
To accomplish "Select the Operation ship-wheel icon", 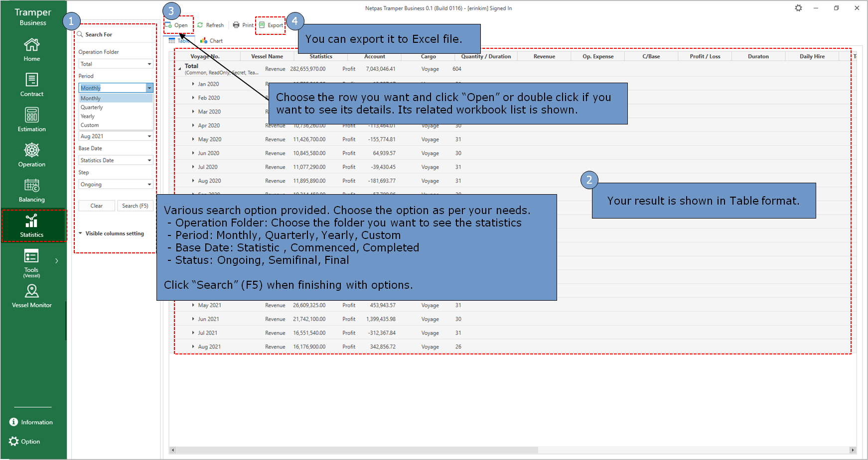I will point(32,150).
